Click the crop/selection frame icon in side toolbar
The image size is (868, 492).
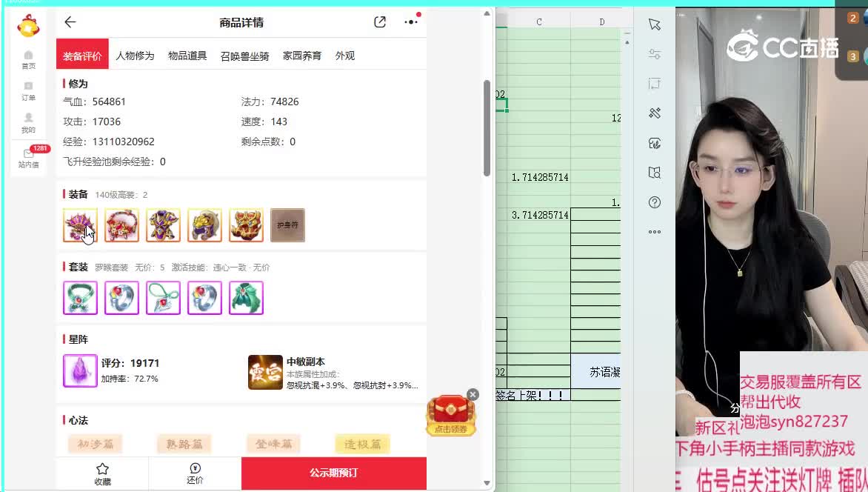click(x=654, y=84)
